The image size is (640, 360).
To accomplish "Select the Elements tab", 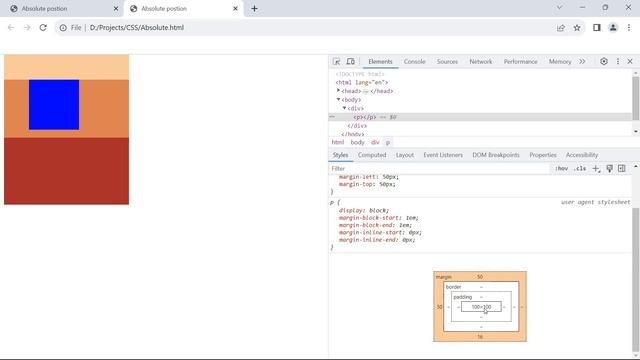I will [x=380, y=62].
